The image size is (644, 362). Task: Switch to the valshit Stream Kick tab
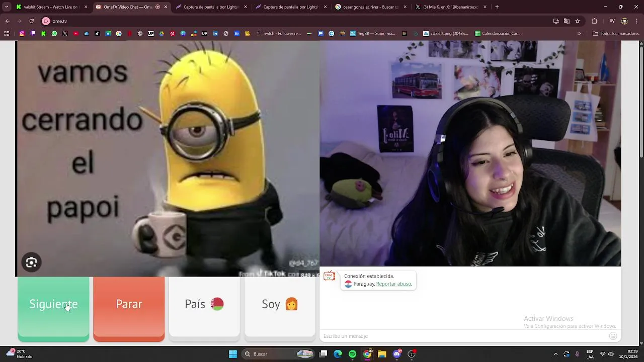pos(51,7)
